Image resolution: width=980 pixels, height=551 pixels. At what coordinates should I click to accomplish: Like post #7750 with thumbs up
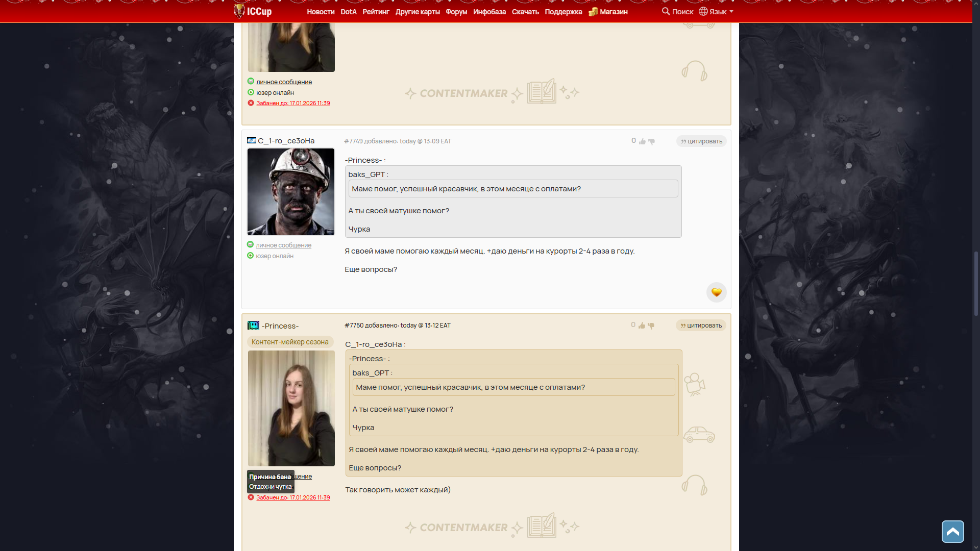pyautogui.click(x=642, y=325)
